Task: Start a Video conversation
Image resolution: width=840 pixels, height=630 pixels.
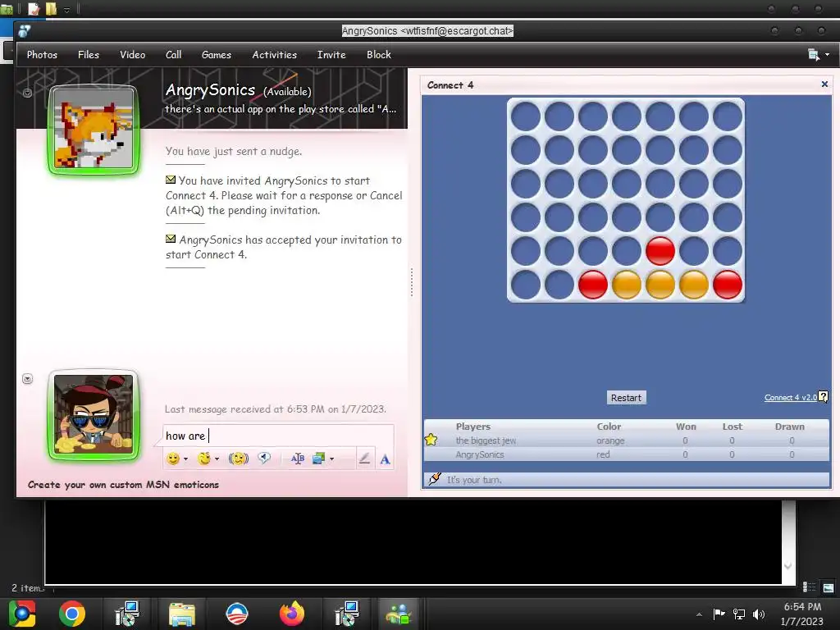Action: (x=132, y=55)
